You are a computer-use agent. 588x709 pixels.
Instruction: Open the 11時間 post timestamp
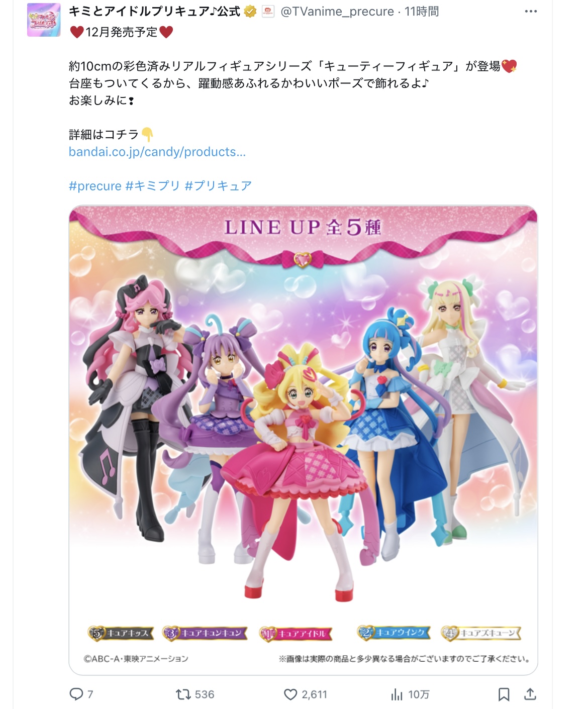(422, 12)
